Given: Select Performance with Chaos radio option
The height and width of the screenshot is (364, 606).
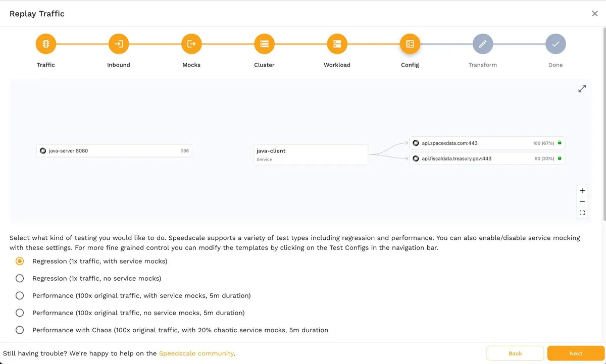Looking at the screenshot, I should pos(20,330).
